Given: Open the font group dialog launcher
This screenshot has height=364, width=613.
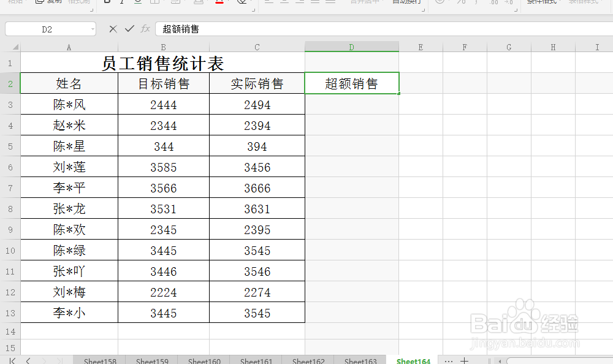Looking at the screenshot, I should point(253,10).
